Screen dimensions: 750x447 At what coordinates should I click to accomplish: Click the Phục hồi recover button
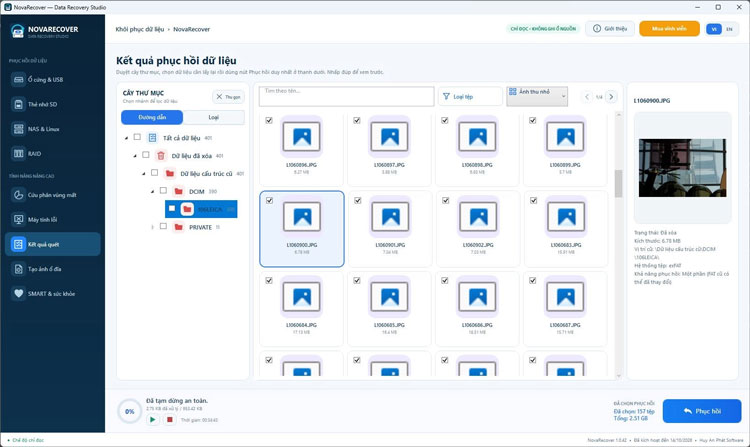702,411
